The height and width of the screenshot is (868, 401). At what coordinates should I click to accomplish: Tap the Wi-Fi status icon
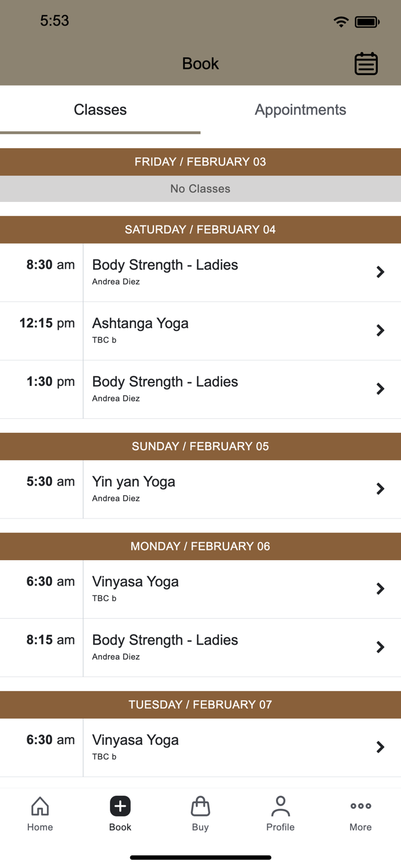[x=341, y=21]
